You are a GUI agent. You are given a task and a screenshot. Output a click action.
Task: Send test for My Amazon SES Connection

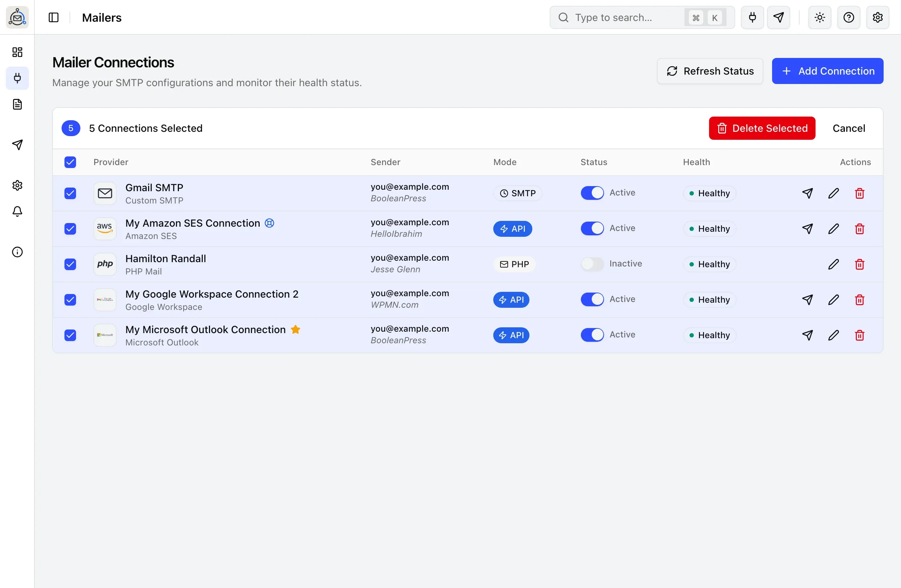tap(807, 229)
